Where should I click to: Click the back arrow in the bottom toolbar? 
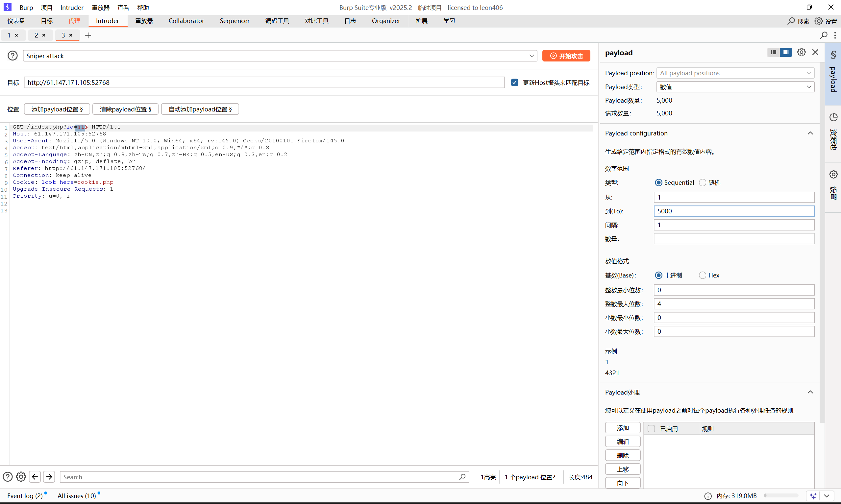click(35, 477)
